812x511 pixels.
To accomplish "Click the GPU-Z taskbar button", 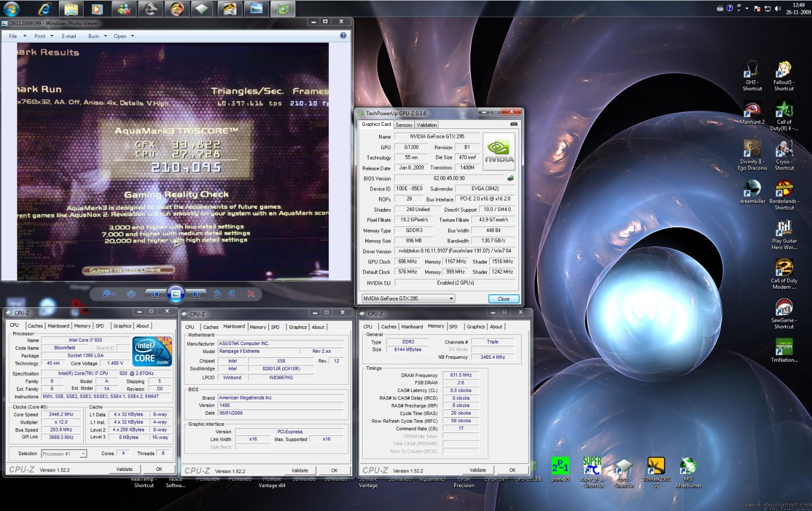I will (283, 9).
